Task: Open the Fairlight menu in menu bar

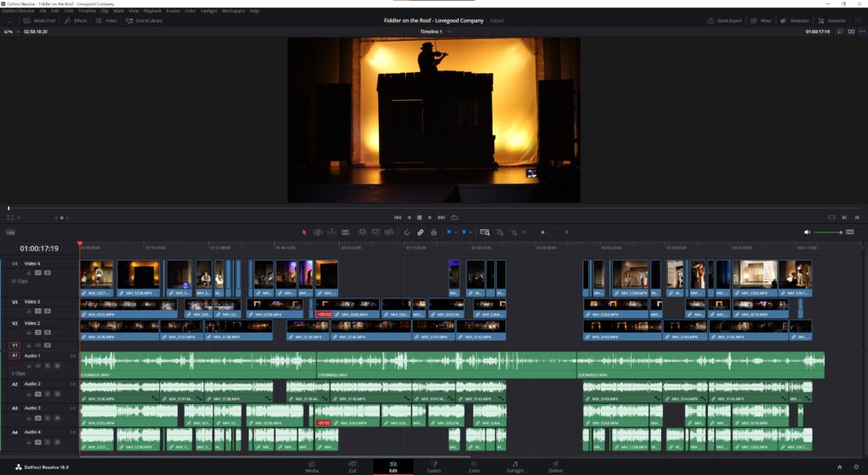Action: [x=209, y=11]
